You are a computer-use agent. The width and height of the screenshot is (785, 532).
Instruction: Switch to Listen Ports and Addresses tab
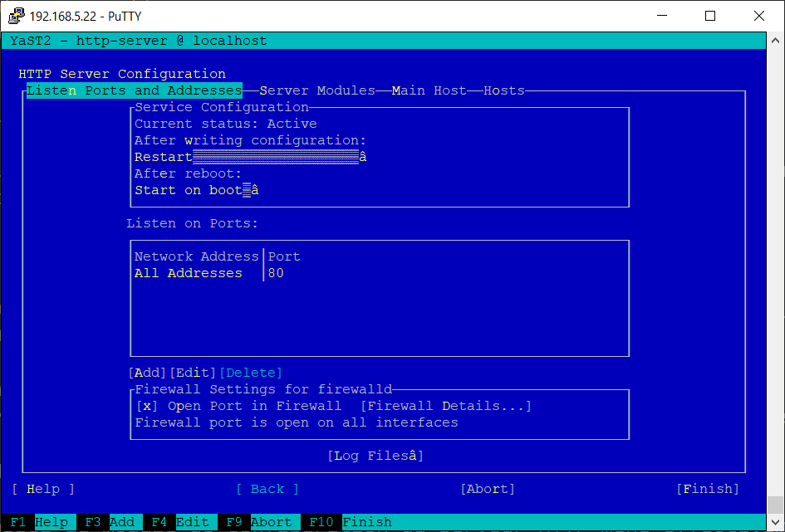coord(135,90)
